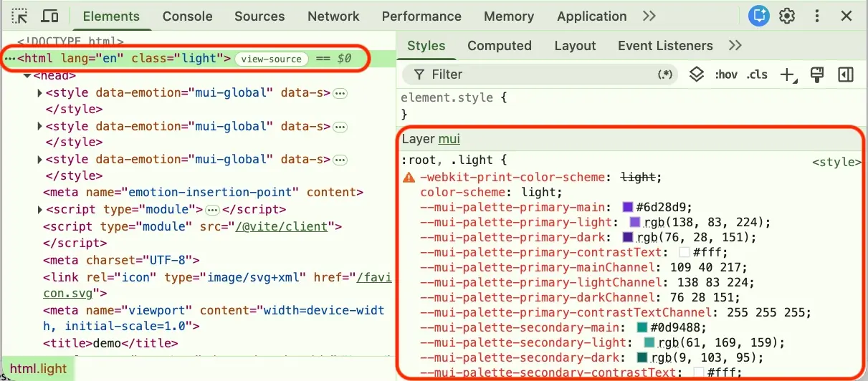
Task: Open the AI assistance icon
Action: click(759, 16)
